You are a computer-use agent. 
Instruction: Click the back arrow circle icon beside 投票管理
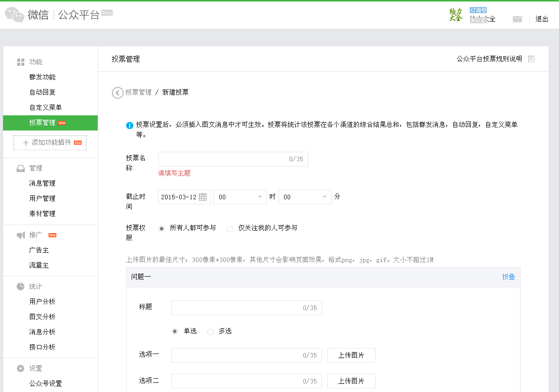(117, 93)
